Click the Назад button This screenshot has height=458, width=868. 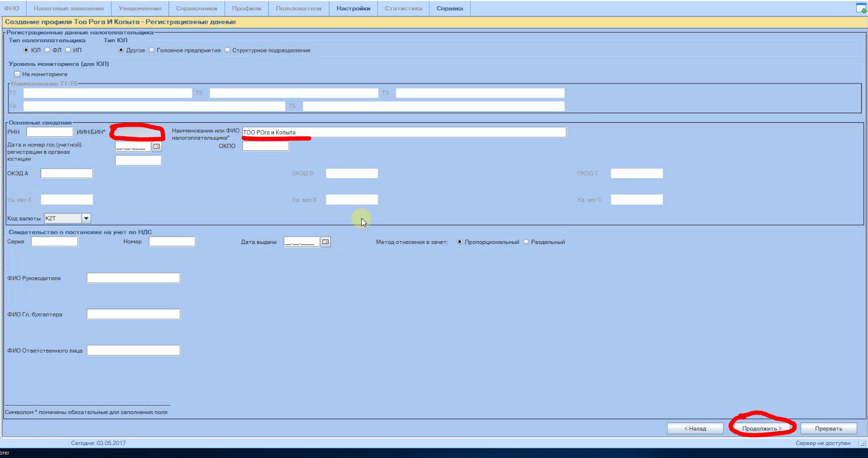point(695,428)
